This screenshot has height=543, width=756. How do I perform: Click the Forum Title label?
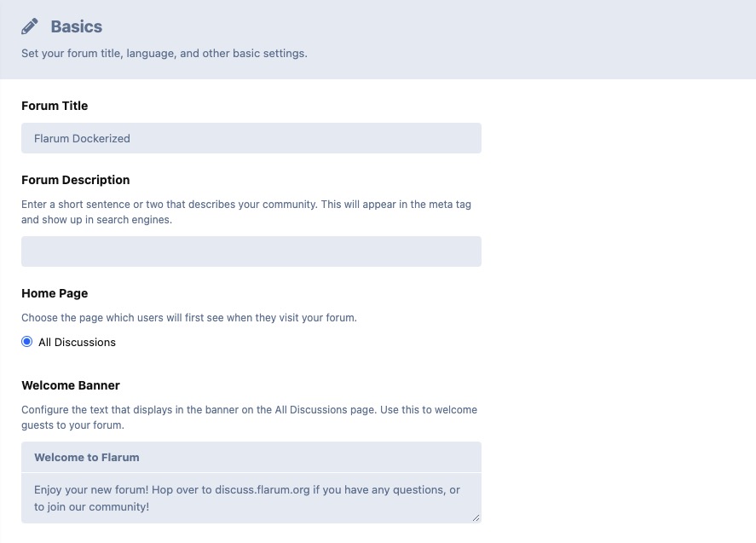click(55, 106)
